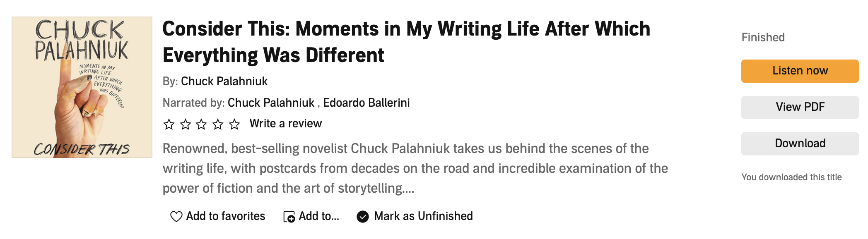Open narrator Edoardo Ballerini's page
Viewport: 868px width, 239px height.
point(366,103)
